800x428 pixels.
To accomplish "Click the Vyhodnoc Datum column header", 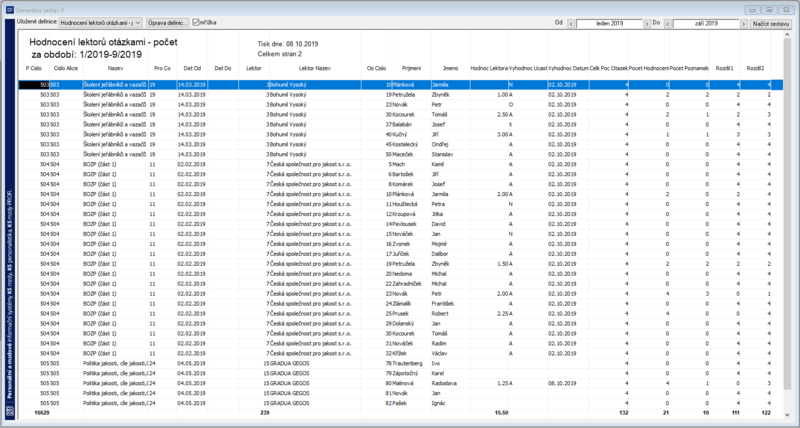I will 568,68.
